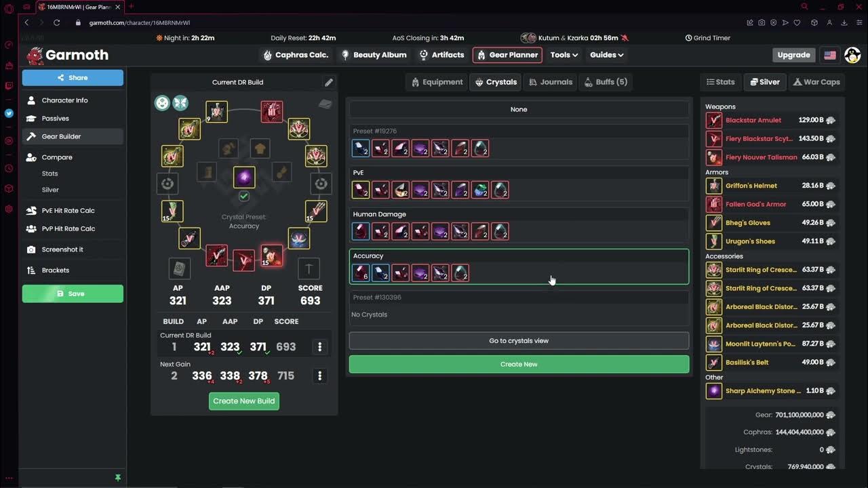The width and height of the screenshot is (868, 488).
Task: Open PvP Hit Rate Calc in sidebar
Action: pos(73,229)
